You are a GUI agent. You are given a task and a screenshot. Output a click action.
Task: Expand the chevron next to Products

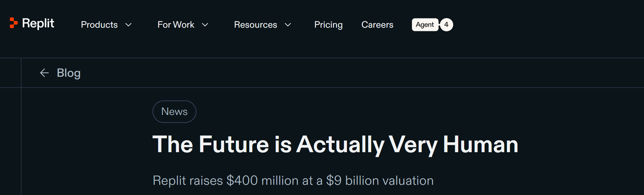[129, 25]
